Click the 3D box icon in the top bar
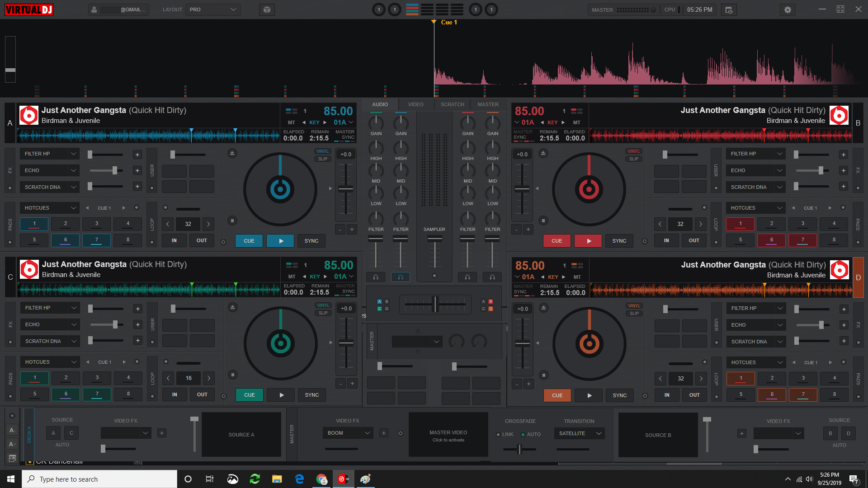Viewport: 868px width, 488px height. [267, 9]
